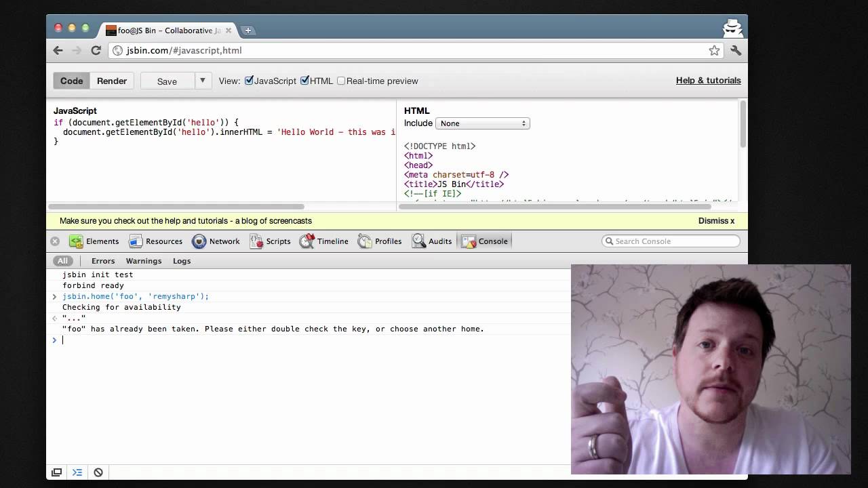Filter console by Logs
This screenshot has width=868, height=488.
pos(182,261)
